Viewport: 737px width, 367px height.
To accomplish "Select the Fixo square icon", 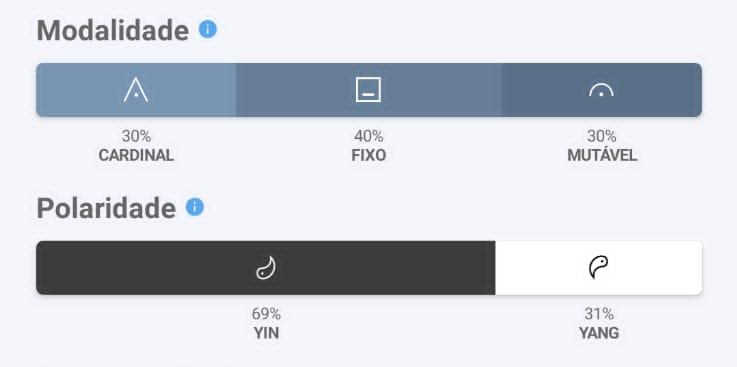I will [x=368, y=90].
